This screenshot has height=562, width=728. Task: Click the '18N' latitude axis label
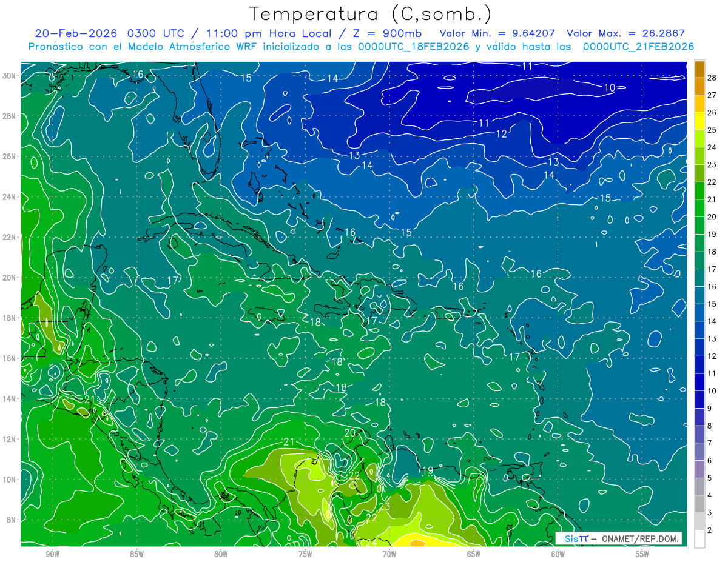coord(10,318)
